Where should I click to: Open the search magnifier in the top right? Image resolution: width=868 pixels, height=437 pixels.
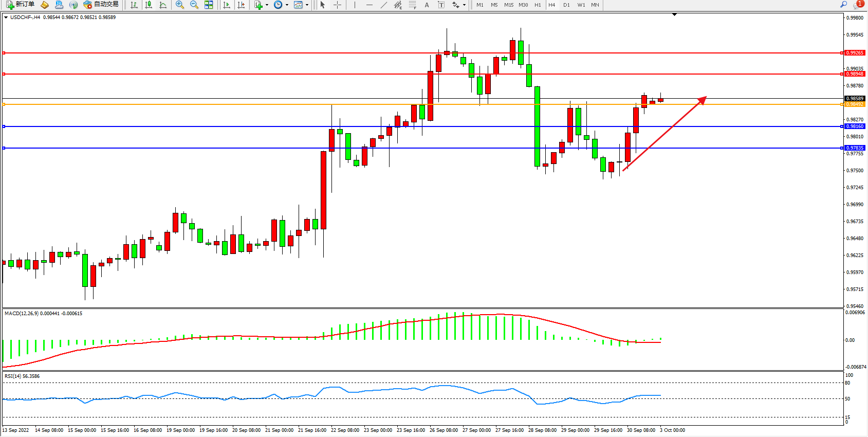pos(843,5)
